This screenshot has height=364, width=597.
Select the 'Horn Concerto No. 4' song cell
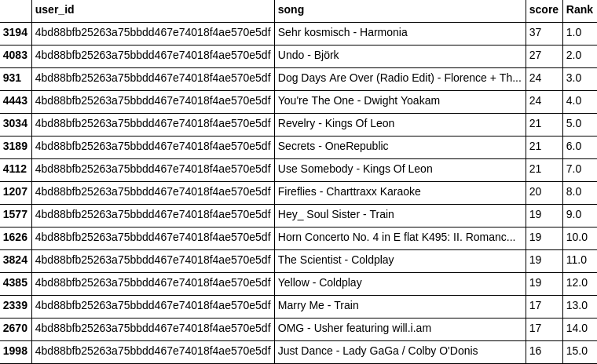[397, 238]
